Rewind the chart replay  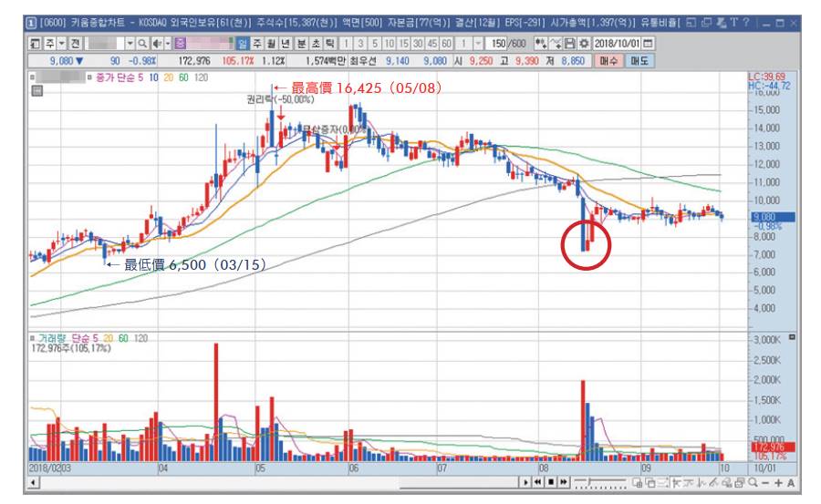pos(537,482)
